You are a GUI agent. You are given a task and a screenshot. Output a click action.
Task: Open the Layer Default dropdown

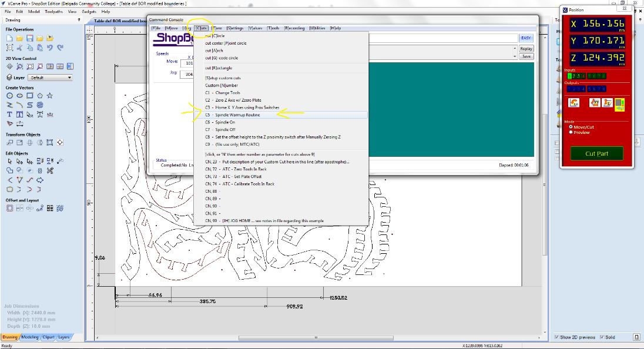coord(50,78)
